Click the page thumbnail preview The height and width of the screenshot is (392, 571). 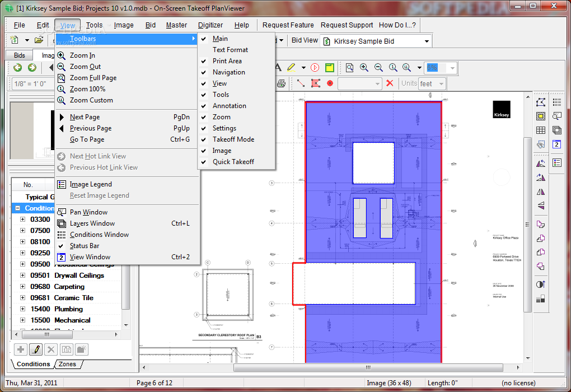tap(32, 130)
